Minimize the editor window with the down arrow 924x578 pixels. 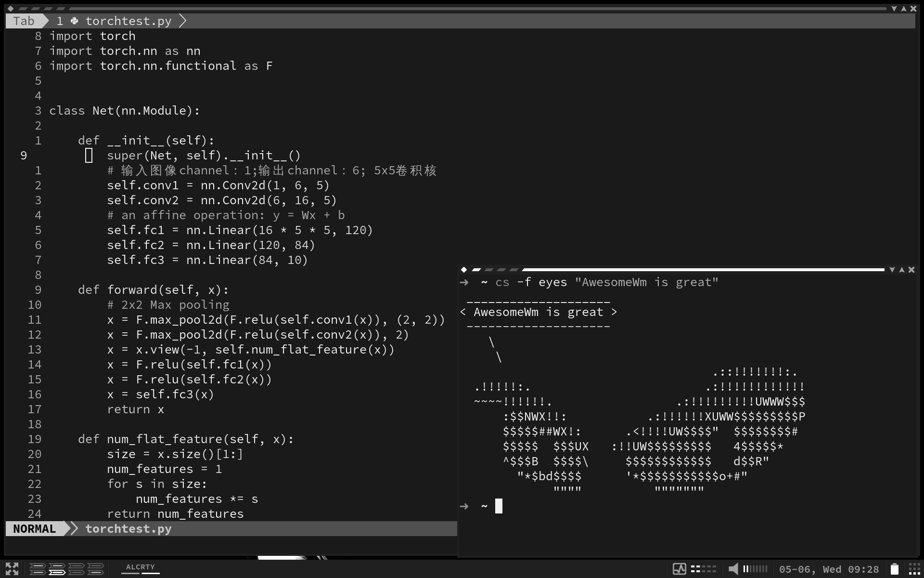coord(894,9)
